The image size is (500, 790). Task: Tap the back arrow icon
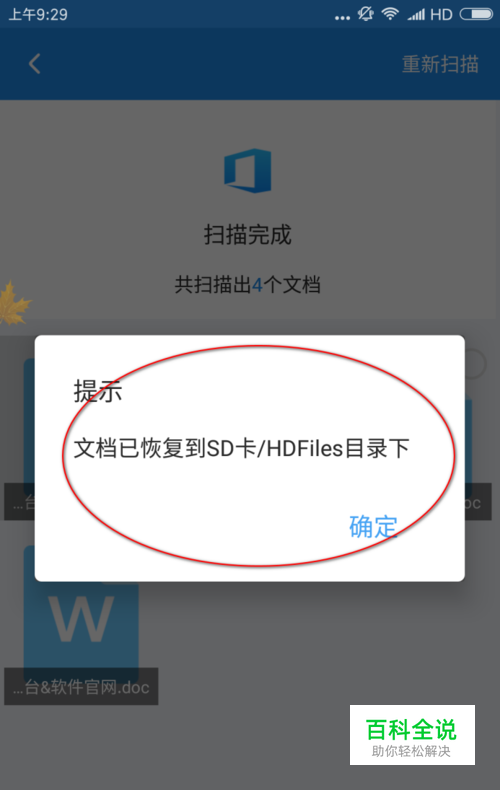(34, 64)
